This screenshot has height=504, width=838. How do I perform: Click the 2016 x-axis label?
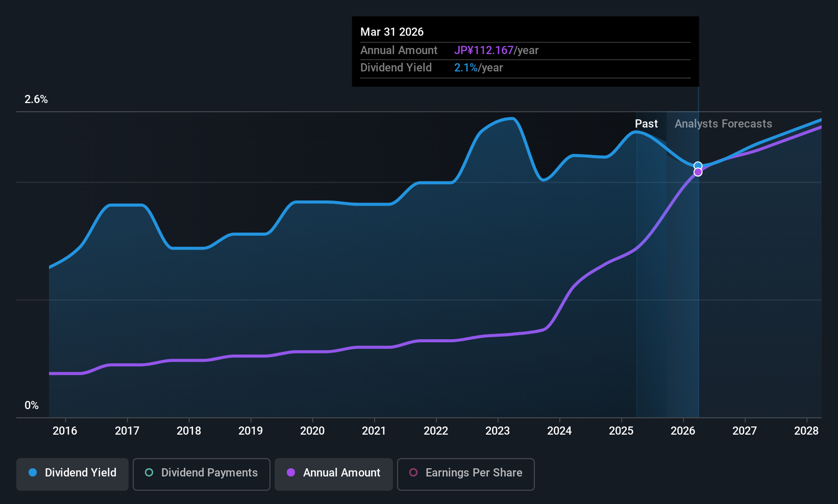coord(65,431)
